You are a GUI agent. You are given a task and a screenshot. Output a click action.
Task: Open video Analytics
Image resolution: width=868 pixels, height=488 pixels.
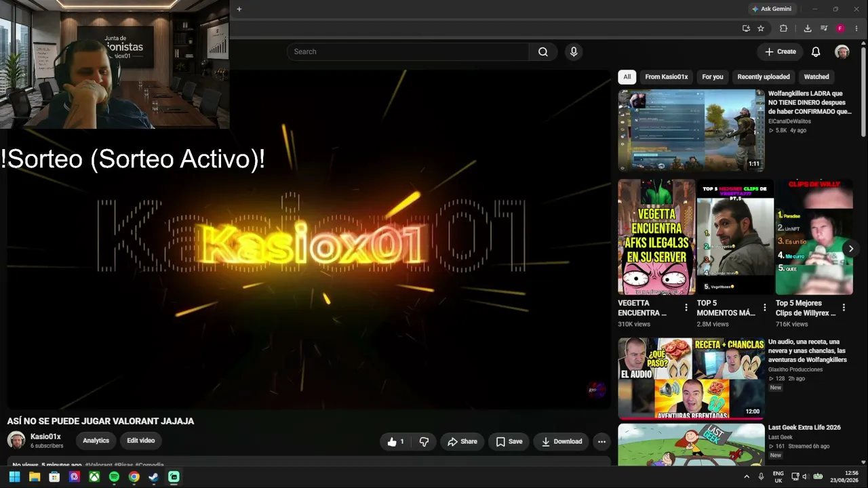pyautogui.click(x=96, y=441)
